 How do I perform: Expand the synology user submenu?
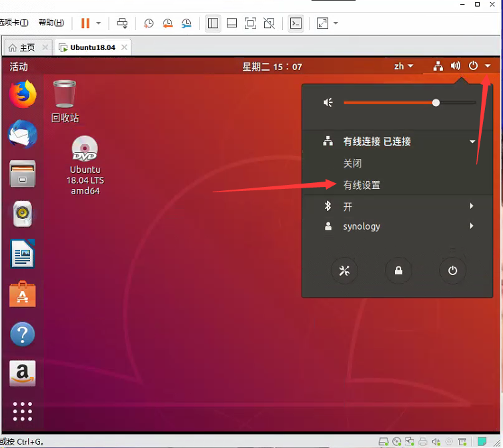398,226
